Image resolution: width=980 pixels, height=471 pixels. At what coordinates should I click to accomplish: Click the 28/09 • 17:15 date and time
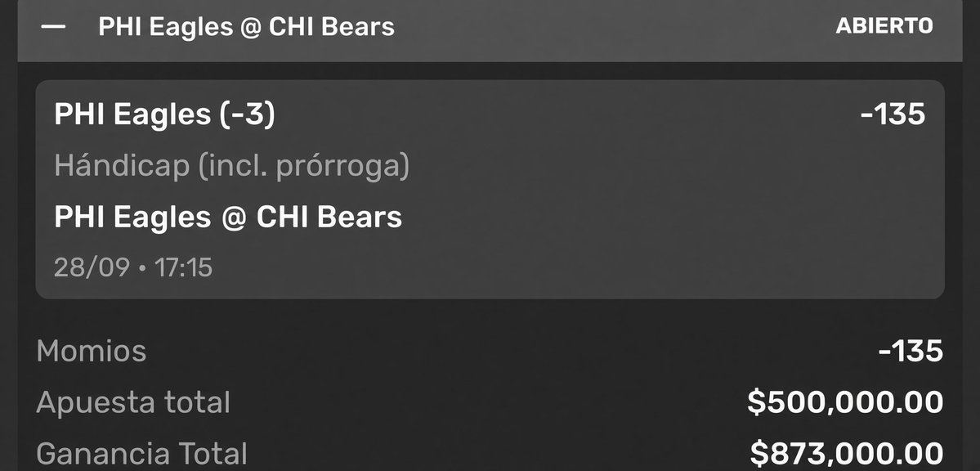pos(133,267)
